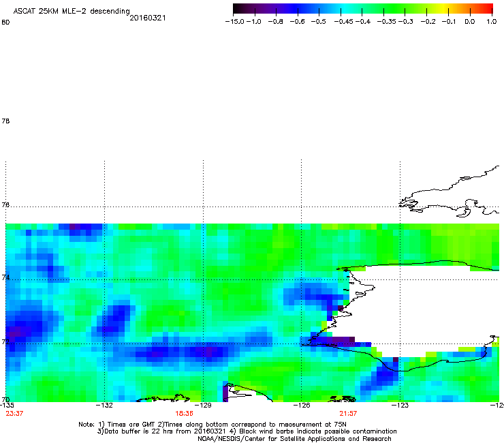Click the dark purple cell near -128.5 at 70N
This screenshot has height=443, width=504.
(225, 393)
